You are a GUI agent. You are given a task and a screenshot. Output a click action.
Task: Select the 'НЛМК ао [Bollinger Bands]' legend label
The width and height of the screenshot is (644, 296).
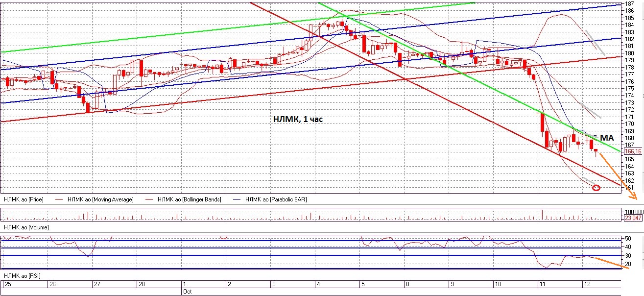pos(190,199)
